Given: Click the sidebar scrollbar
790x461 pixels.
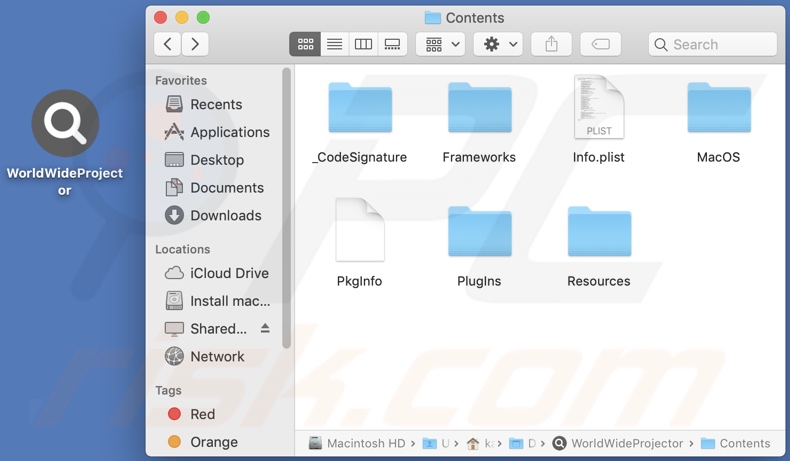Looking at the screenshot, I should [286, 208].
